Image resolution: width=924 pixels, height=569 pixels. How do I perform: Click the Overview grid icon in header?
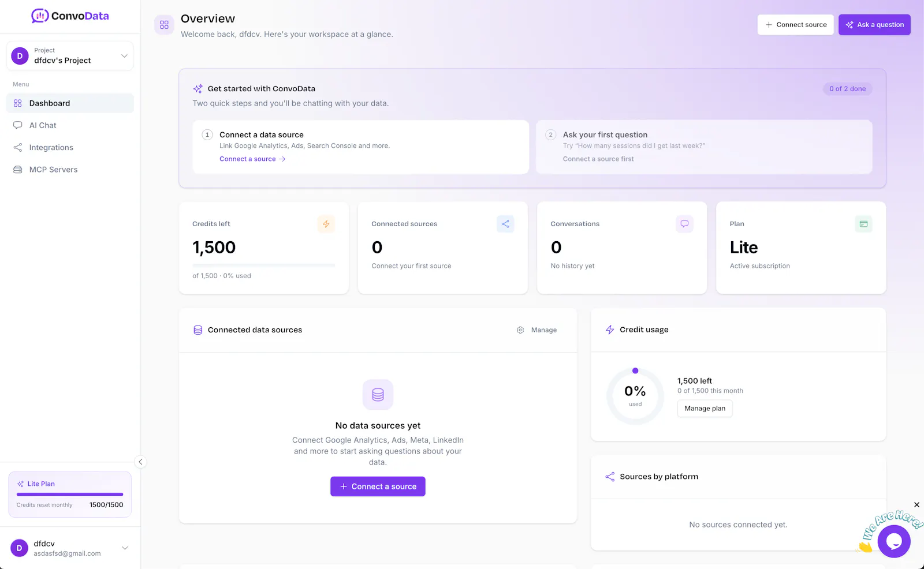[x=164, y=25]
